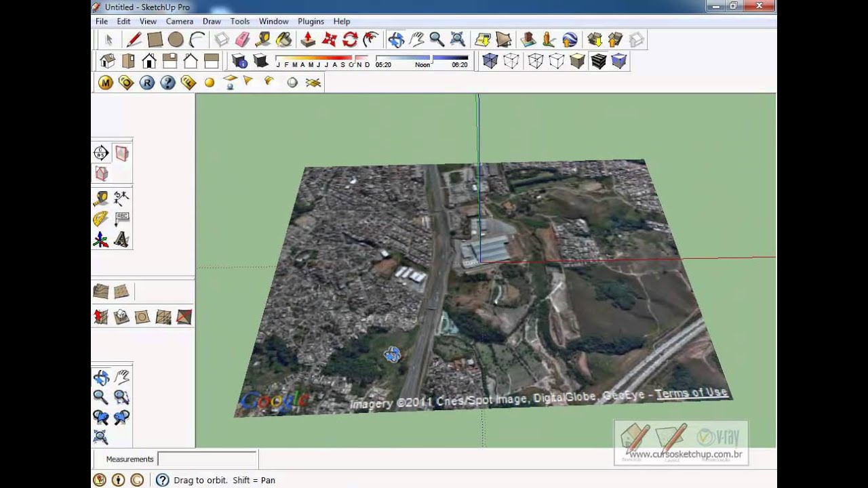Click the Make Component icon
This screenshot has width=868, height=488.
222,40
